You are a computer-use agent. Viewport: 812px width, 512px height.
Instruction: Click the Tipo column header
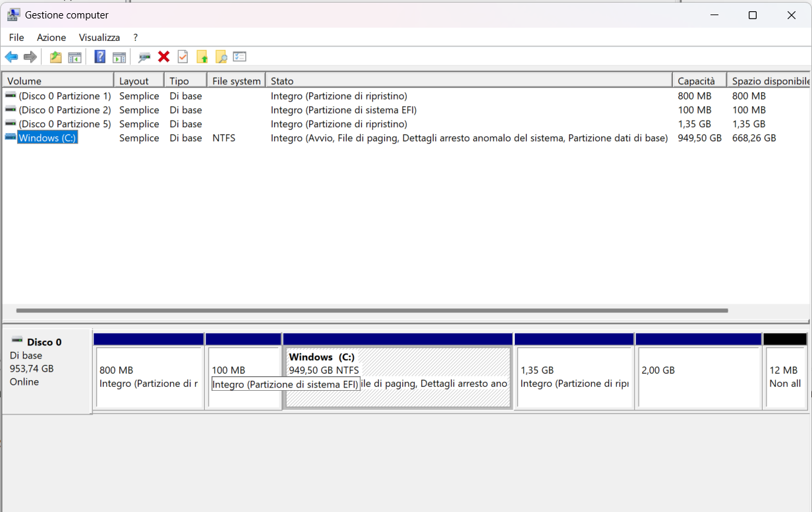tap(186, 80)
